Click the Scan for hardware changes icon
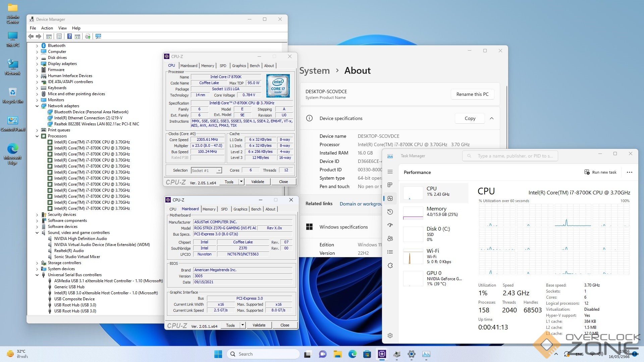The width and height of the screenshot is (644, 362). click(x=98, y=36)
